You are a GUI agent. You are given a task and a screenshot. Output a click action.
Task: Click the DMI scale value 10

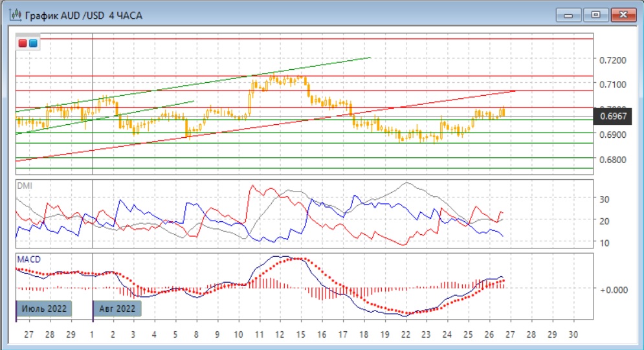point(604,243)
